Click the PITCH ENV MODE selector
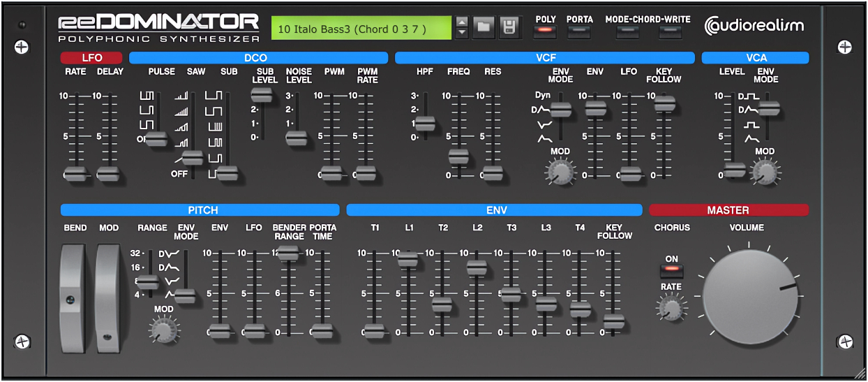Image resolution: width=868 pixels, height=382 pixels. (x=185, y=295)
